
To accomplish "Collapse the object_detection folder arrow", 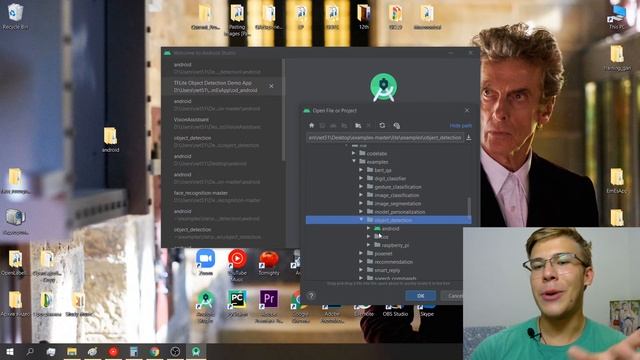I will pyautogui.click(x=361, y=220).
